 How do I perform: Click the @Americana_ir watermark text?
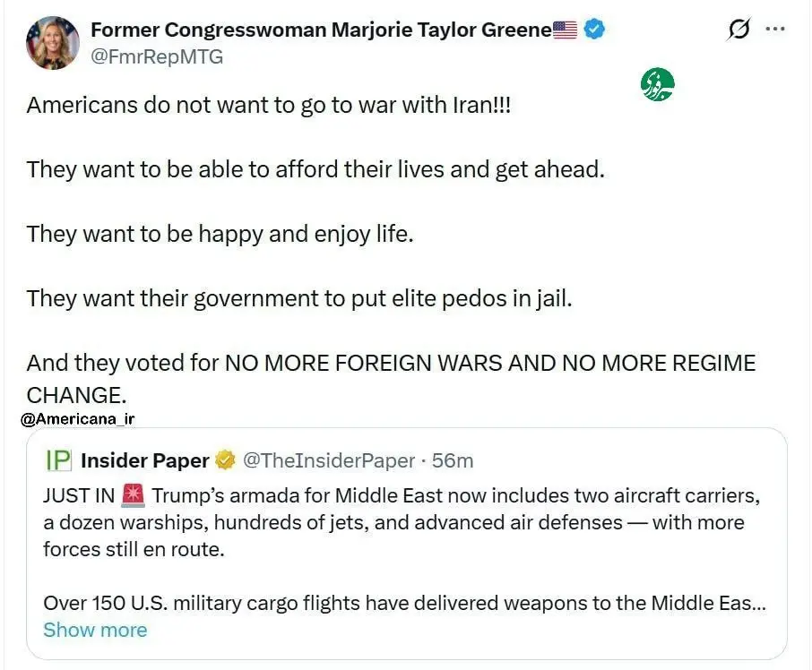point(77,418)
